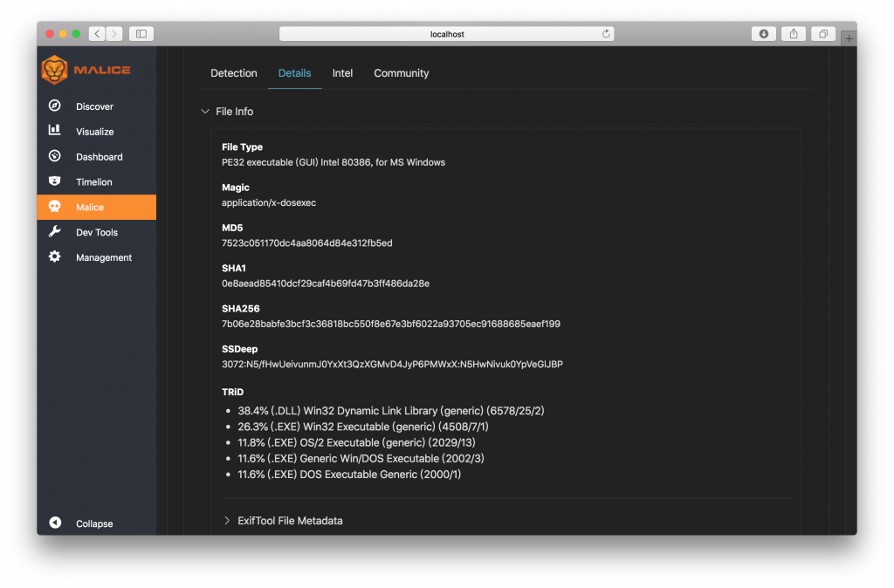Click the MD5 hash value

[306, 243]
